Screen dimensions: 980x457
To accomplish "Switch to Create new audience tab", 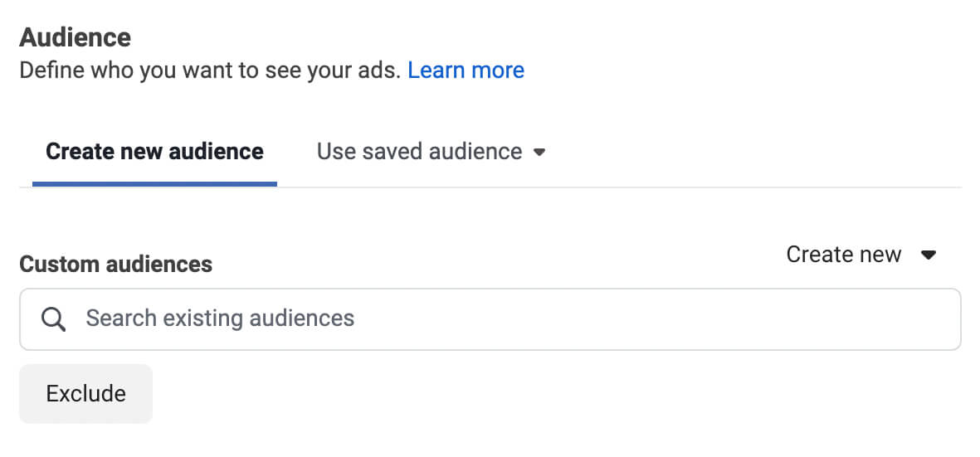I will click(x=154, y=152).
